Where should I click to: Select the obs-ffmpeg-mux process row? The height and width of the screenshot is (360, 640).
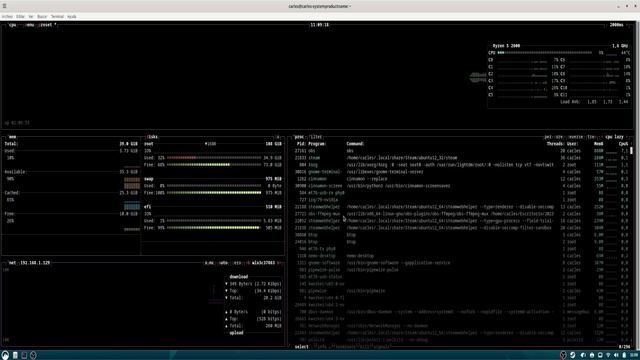pyautogui.click(x=461, y=214)
